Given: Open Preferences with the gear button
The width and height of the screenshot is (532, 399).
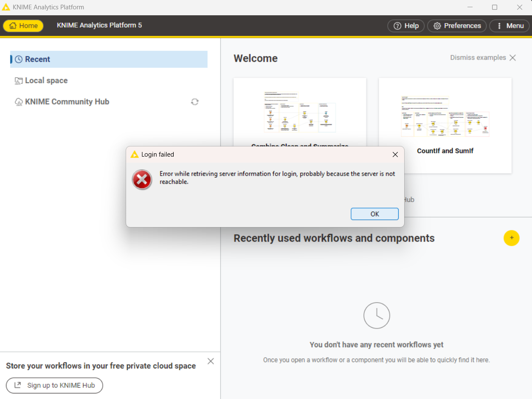Looking at the screenshot, I should pyautogui.click(x=457, y=26).
